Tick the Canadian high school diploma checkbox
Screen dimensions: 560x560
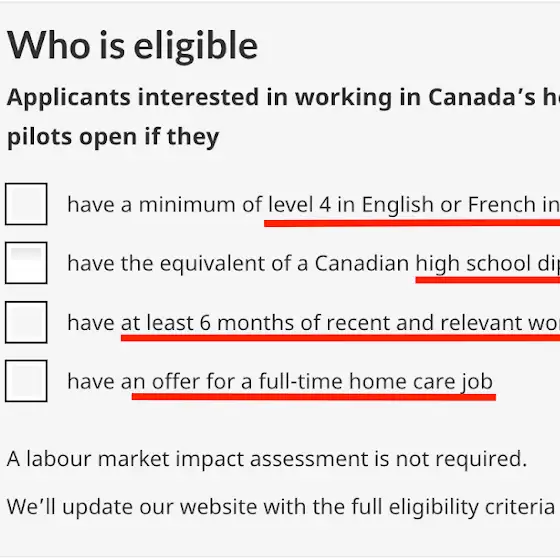click(26, 263)
